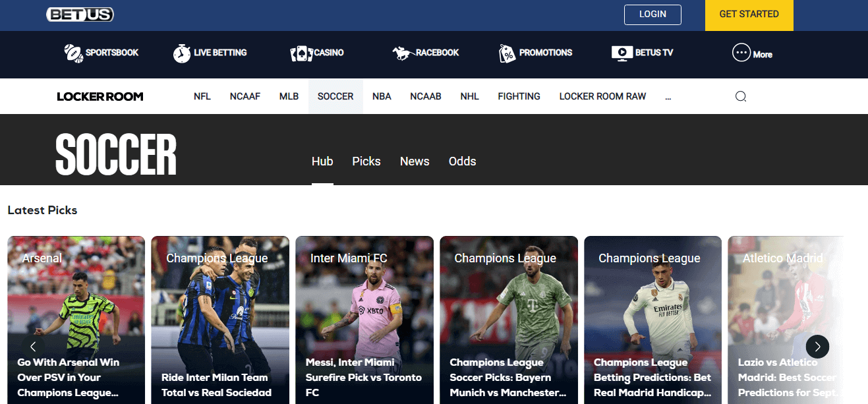This screenshot has width=868, height=404.
Task: Click the search magnifier icon
Action: [x=741, y=96]
